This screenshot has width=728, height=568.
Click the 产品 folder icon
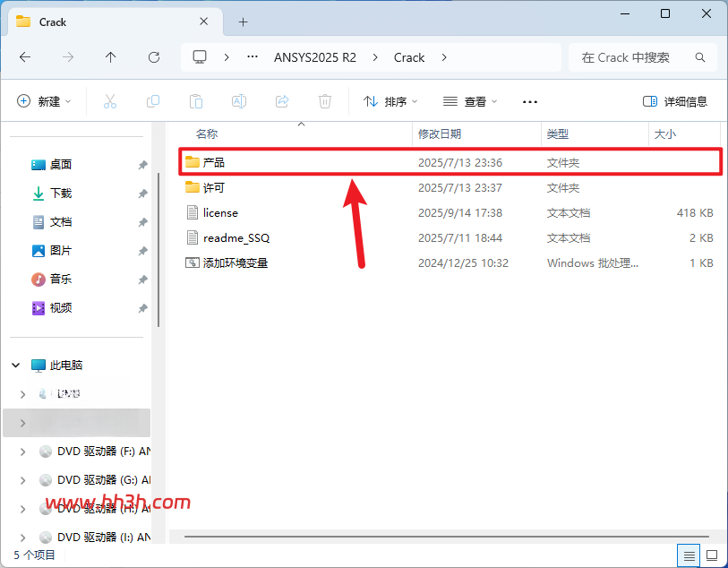point(193,161)
